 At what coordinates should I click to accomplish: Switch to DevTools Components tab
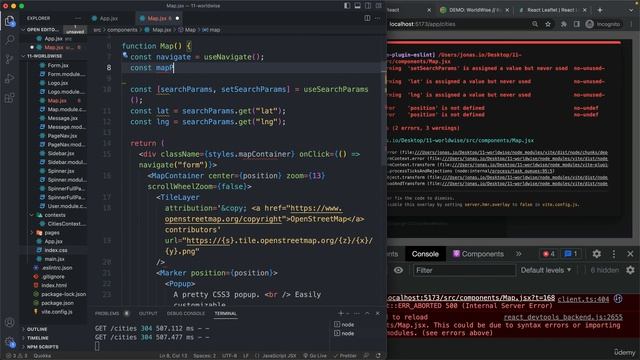[478, 254]
